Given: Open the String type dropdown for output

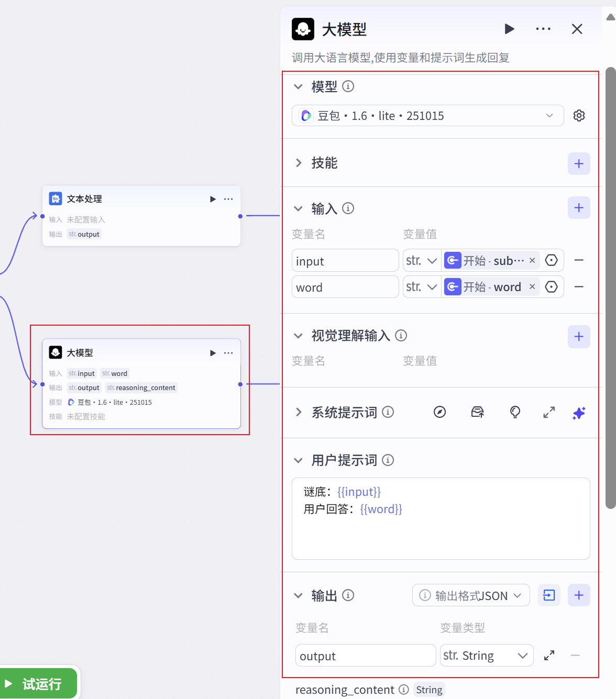Looking at the screenshot, I should pos(487,656).
